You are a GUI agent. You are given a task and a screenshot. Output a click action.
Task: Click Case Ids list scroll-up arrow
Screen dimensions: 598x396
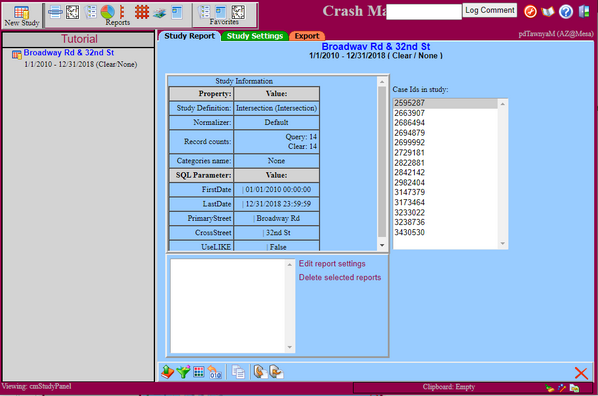502,104
